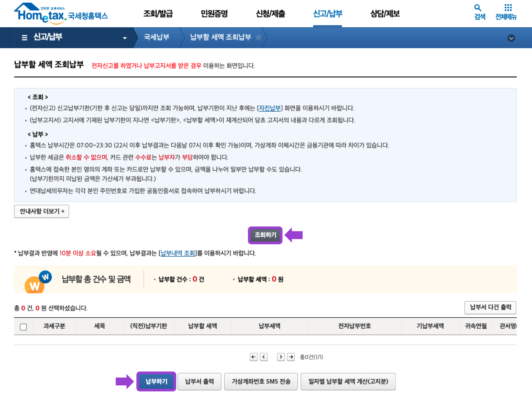Click the 납부서 다건 출력 button
The height and width of the screenshot is (410, 532).
tap(490, 307)
